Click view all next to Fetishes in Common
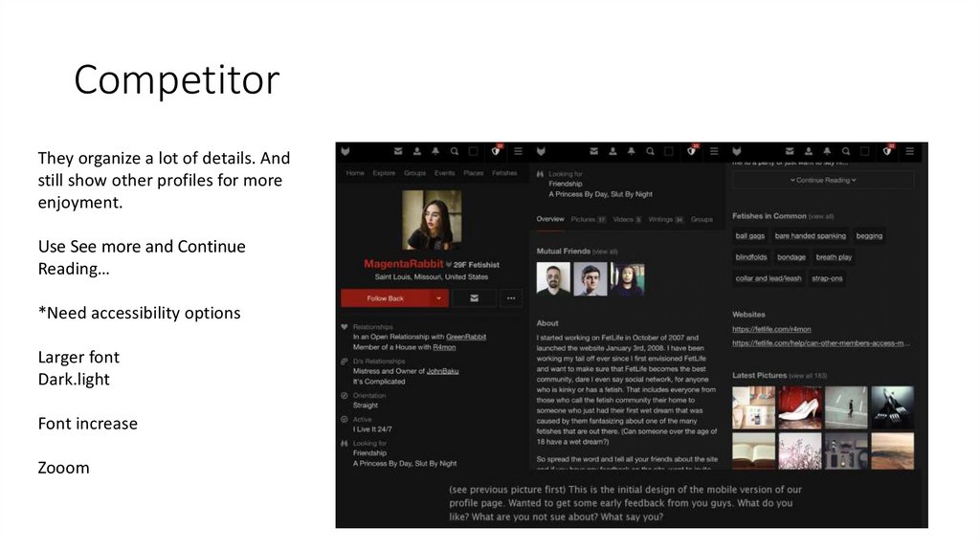Image resolution: width=980 pixels, height=549 pixels. (820, 217)
